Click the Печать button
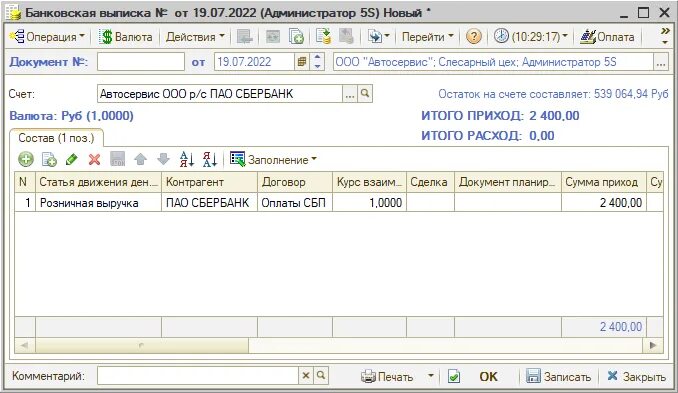The height and width of the screenshot is (393, 678). 387,377
